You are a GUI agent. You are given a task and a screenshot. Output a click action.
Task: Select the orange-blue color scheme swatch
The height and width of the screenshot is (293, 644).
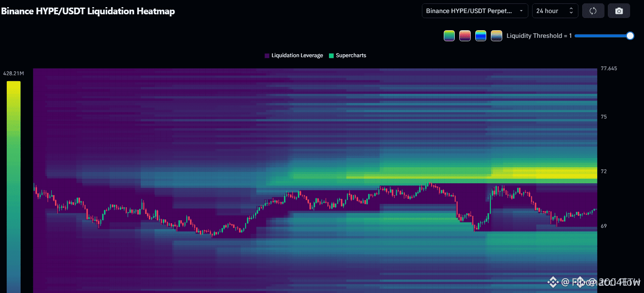click(x=496, y=36)
